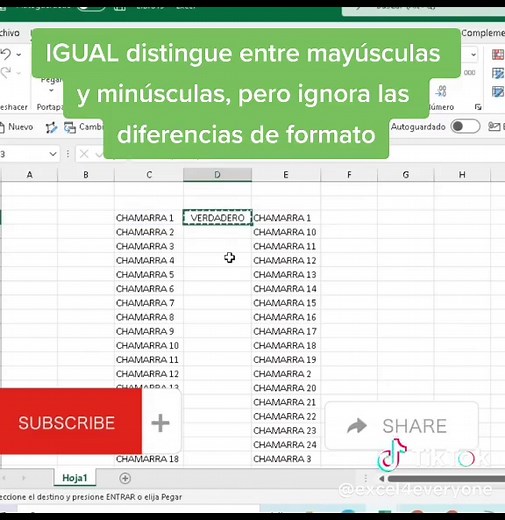Image resolution: width=505 pixels, height=520 pixels.
Task: Click the Undo arrow icon
Action: [6, 54]
